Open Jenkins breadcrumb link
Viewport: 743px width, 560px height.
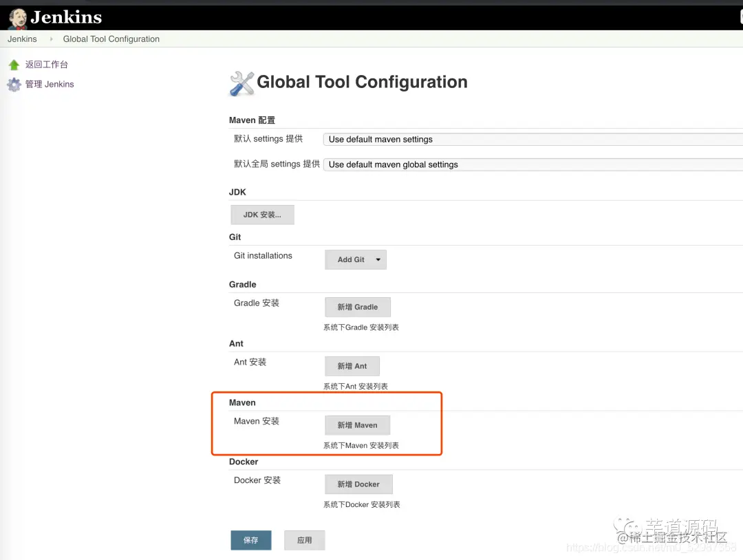click(x=22, y=39)
